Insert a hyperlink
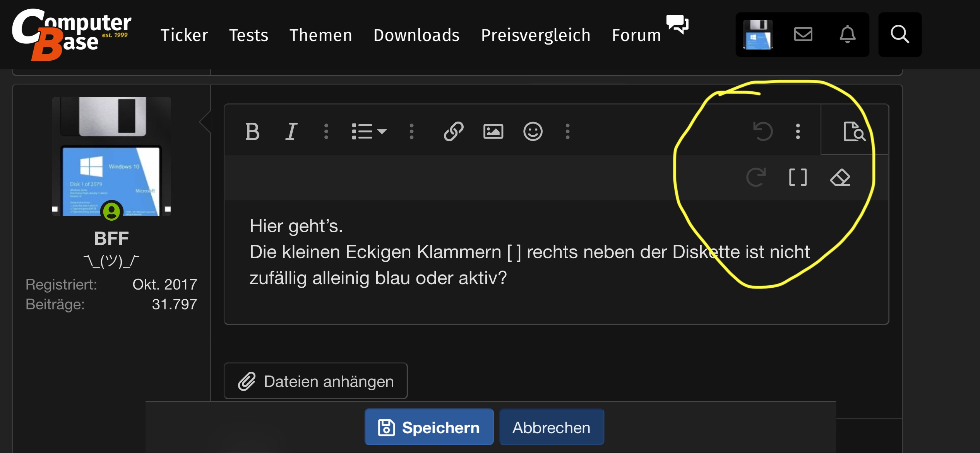The image size is (980, 453). tap(454, 132)
